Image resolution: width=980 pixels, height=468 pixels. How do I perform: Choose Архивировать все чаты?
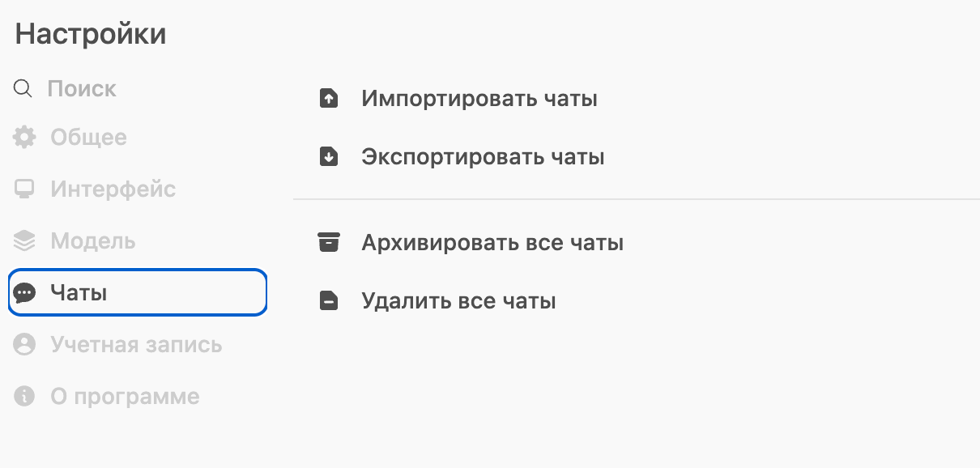tap(492, 243)
